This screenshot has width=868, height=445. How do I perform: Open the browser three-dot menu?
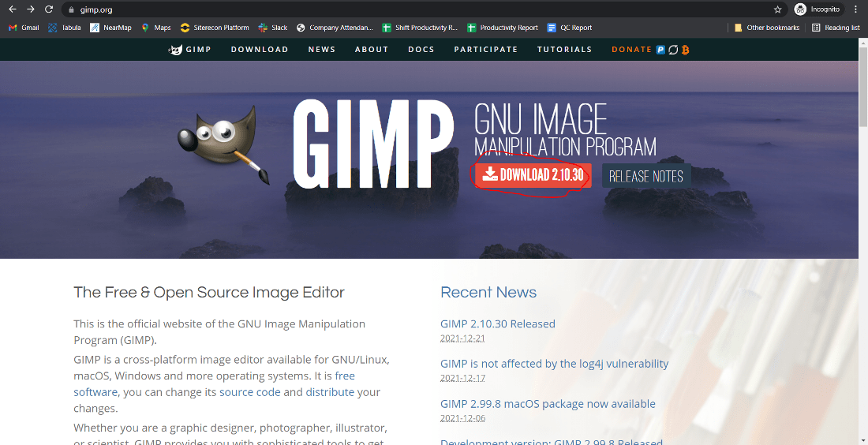coord(856,9)
